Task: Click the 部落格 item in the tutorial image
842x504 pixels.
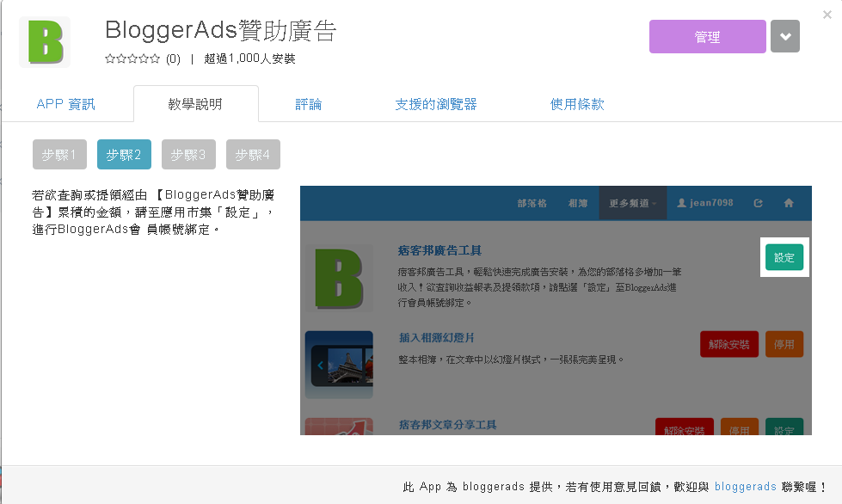Action: point(532,203)
